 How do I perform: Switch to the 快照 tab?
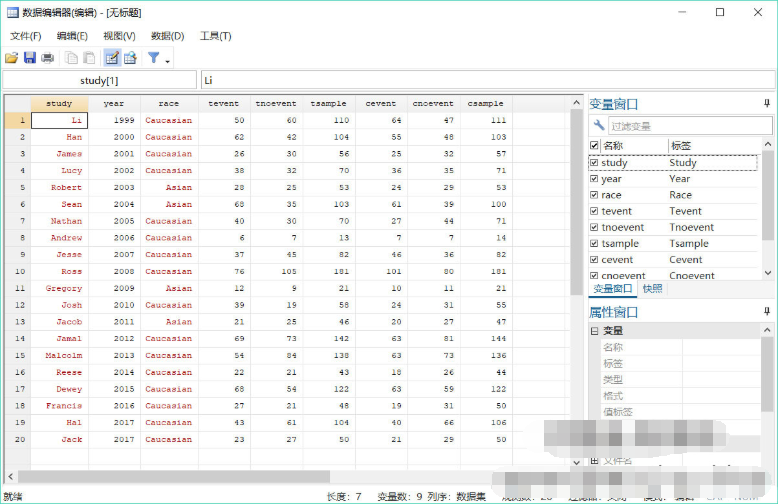[652, 289]
